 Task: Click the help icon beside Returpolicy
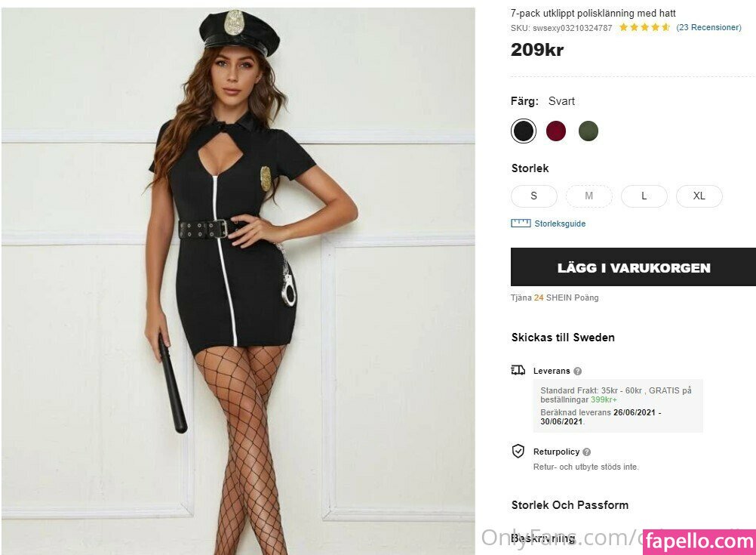[587, 452]
